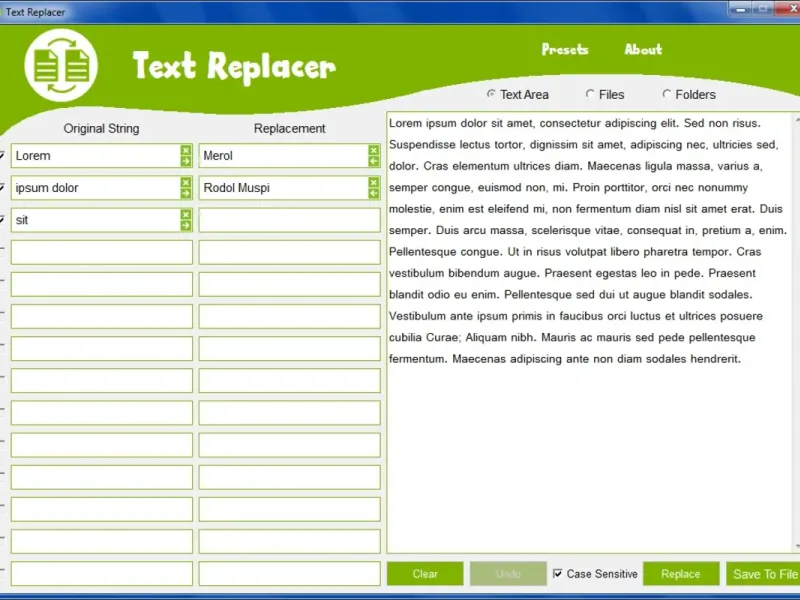The image size is (800, 600).
Task: Uncheck the checkbox beside the "sit" row
Action: pyautogui.click(x=2, y=219)
